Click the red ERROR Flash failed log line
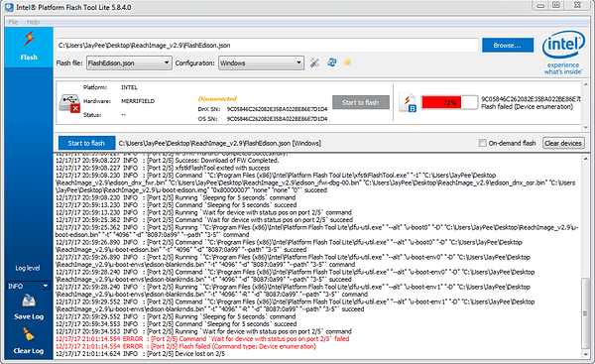The image size is (595, 364). [x=185, y=346]
